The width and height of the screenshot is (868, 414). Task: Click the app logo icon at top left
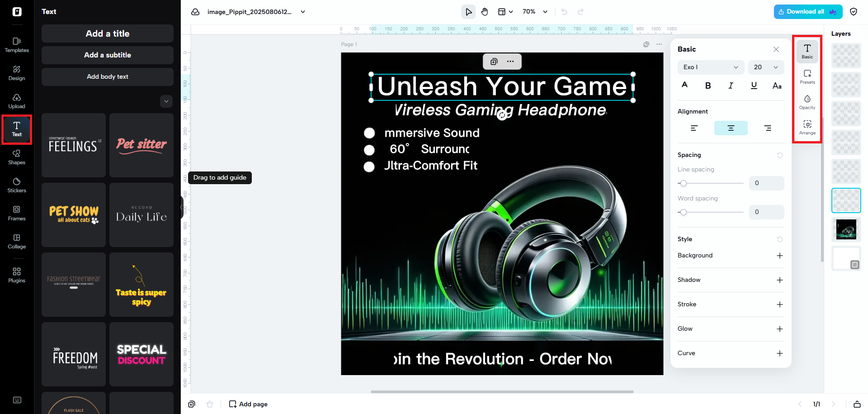point(17,12)
